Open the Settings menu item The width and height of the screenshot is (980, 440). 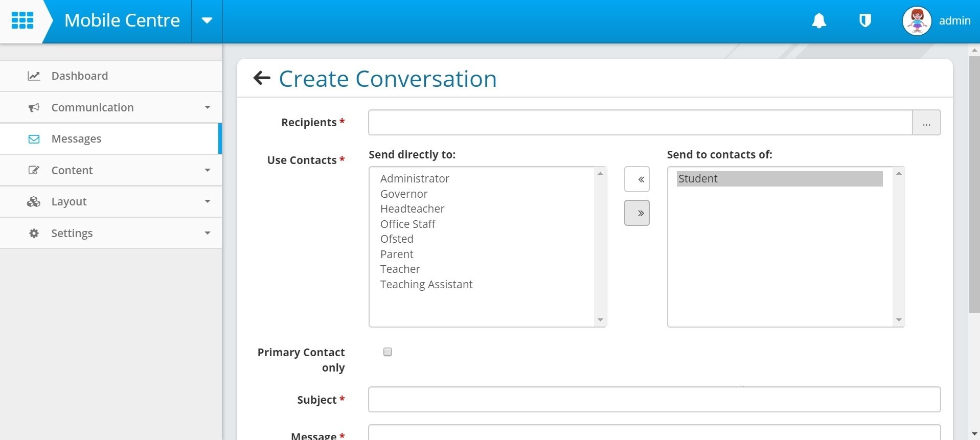(111, 233)
